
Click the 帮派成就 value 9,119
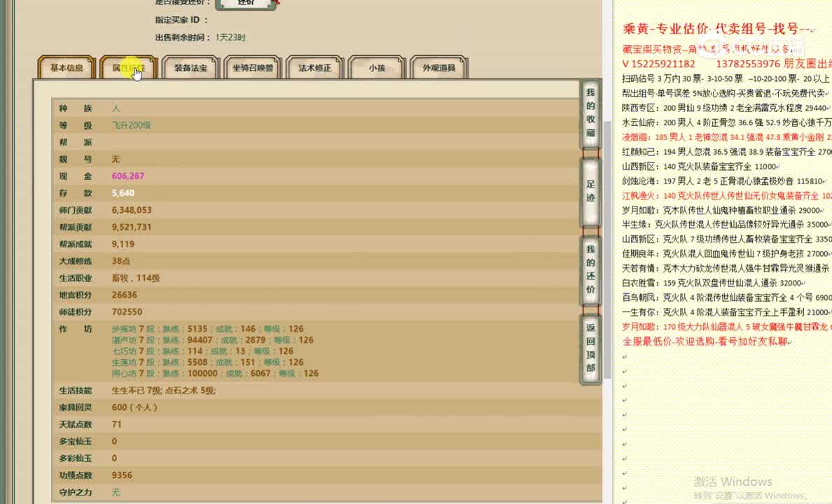(123, 244)
